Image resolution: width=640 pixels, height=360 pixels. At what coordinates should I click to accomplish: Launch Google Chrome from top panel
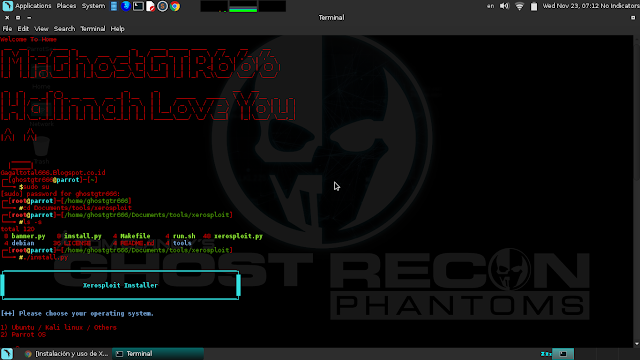pyautogui.click(x=175, y=6)
